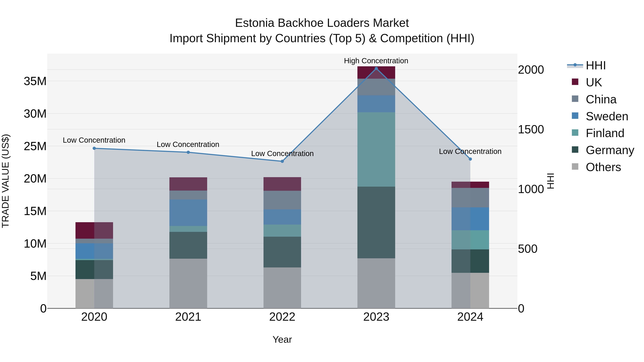The image size is (644, 362).
Task: Click the 2022 Others bar segment
Action: click(x=282, y=288)
